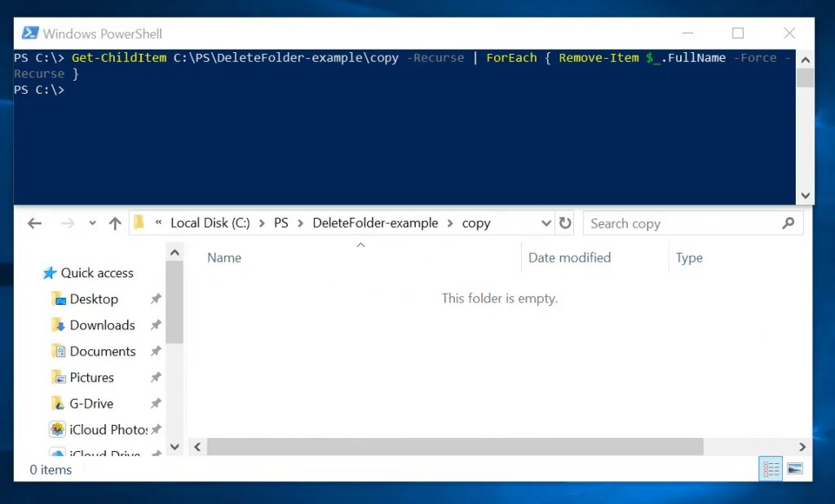The image size is (835, 504).
Task: Click the file list horizontal scroll right arrow
Action: tap(802, 446)
